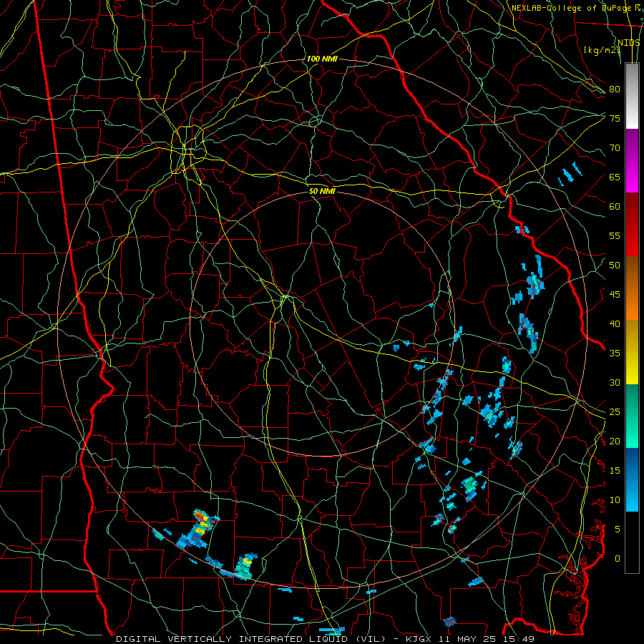Click the "30" value on the VIL scale
Viewport: 644px width, 644px height.
point(615,382)
